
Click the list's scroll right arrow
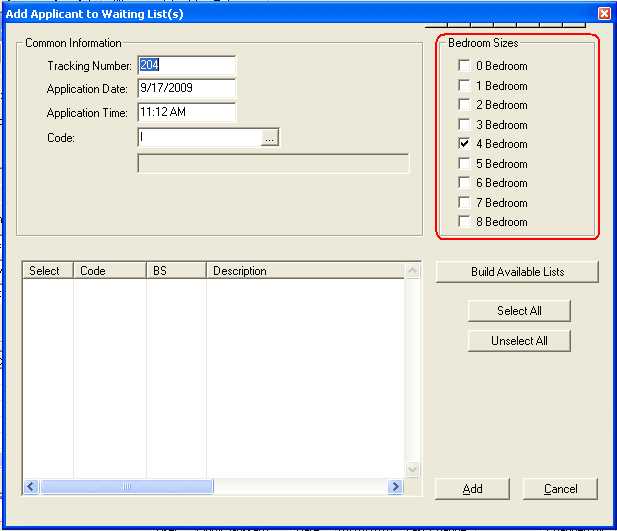[x=396, y=487]
